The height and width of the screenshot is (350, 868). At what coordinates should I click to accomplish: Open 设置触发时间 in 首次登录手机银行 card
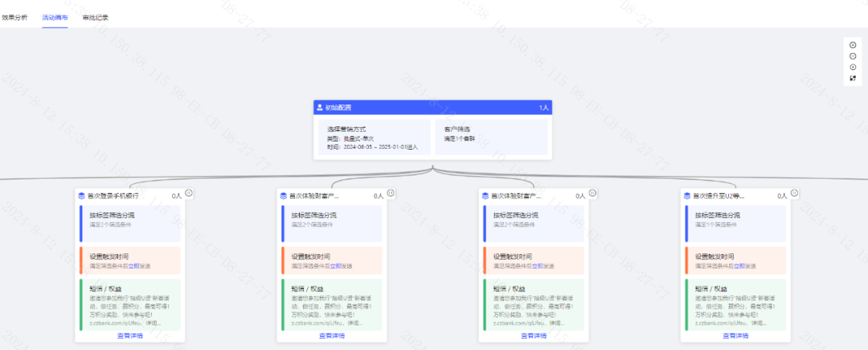pos(130,260)
